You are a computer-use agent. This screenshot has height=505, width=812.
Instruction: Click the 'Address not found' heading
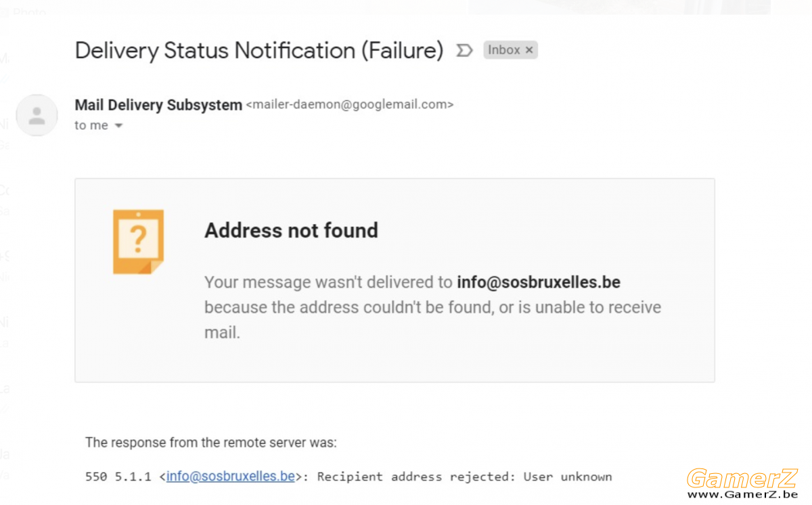pyautogui.click(x=291, y=231)
